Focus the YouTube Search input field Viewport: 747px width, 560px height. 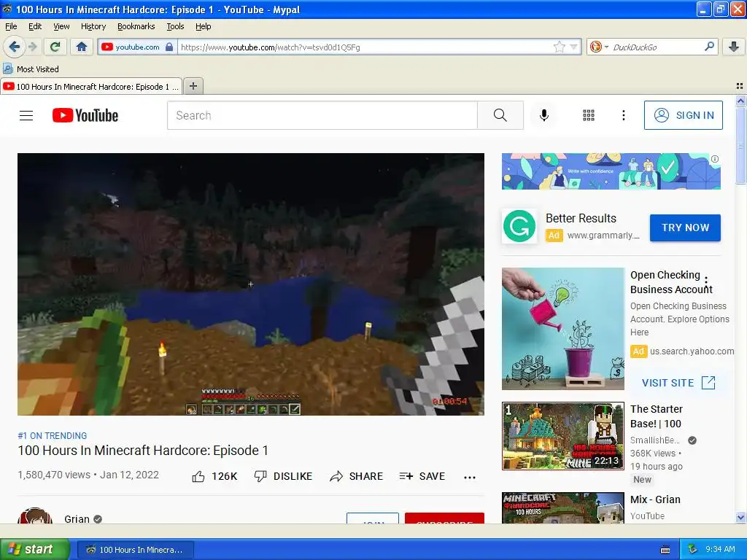pyautogui.click(x=322, y=115)
